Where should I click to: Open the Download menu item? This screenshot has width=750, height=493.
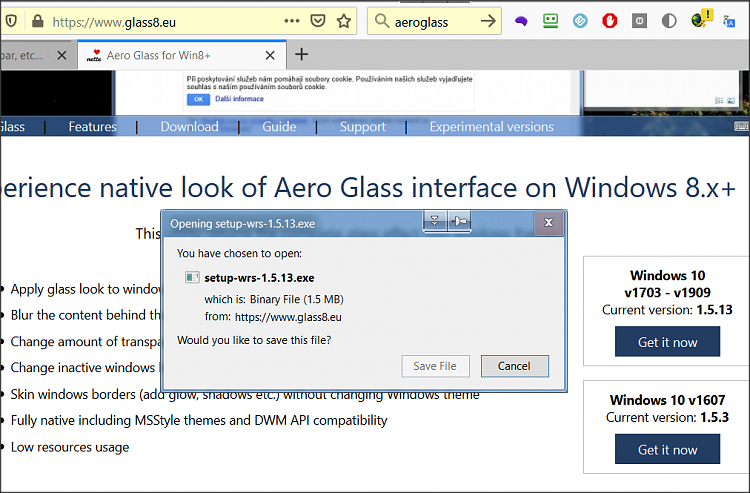tap(189, 127)
